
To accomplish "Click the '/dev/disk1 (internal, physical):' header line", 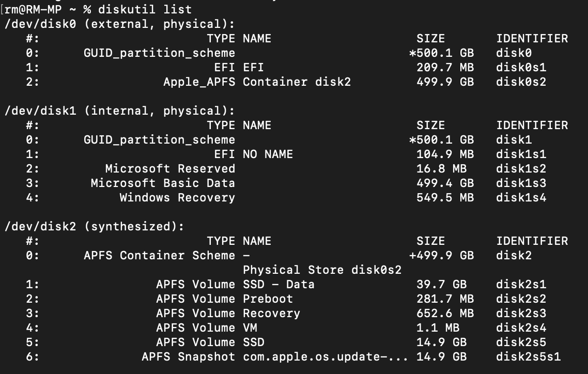I will [119, 111].
